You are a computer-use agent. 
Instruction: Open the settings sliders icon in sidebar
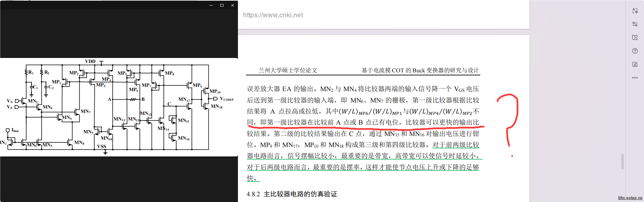point(635,24)
